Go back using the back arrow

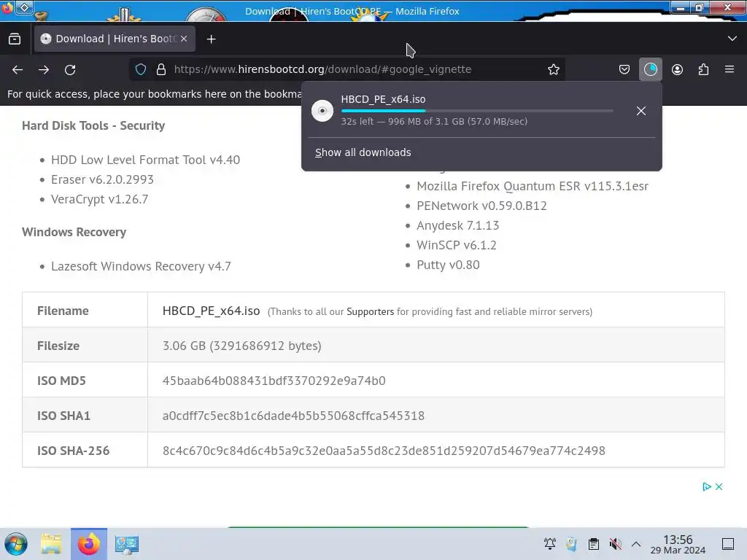(18, 69)
